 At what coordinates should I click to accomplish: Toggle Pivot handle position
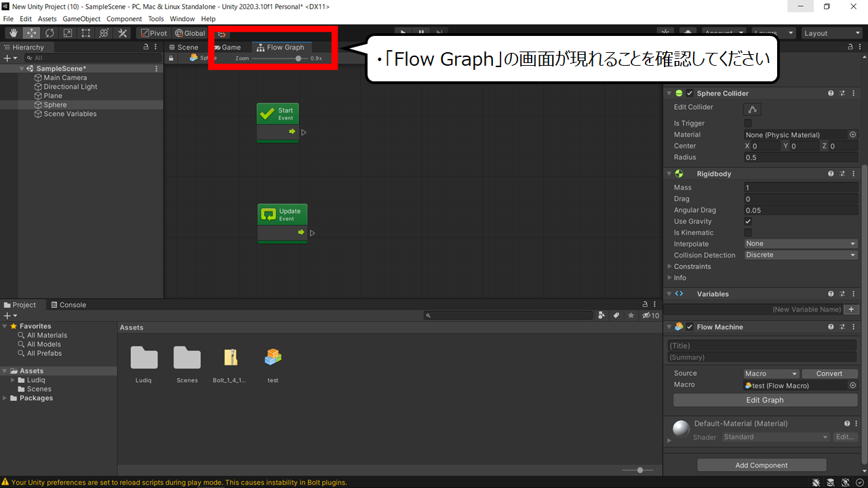(154, 33)
